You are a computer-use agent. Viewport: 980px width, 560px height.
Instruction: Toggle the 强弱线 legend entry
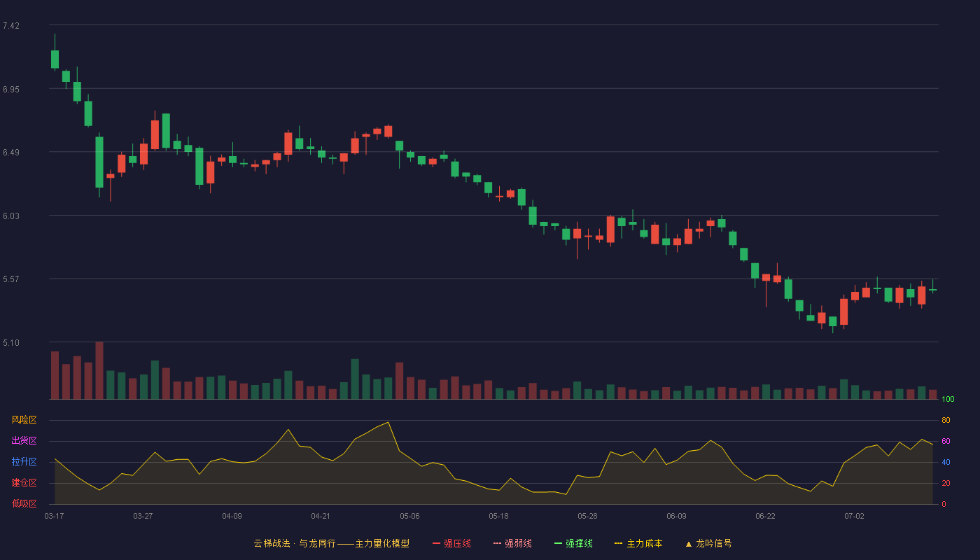click(x=512, y=543)
